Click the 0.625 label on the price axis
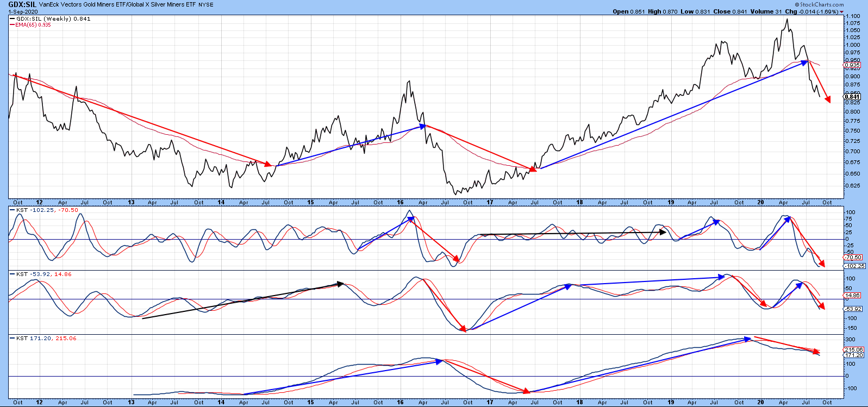The width and height of the screenshot is (868, 407). point(853,186)
